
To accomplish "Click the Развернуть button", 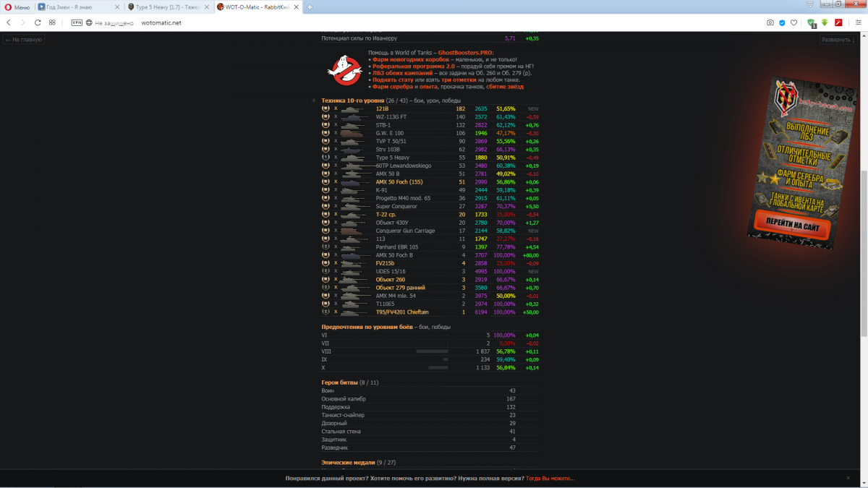I will 839,40.
